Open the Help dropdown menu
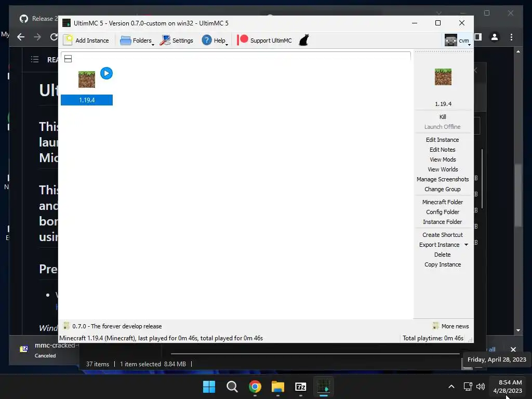Screen dimensions: 532x399 tap(215, 41)
